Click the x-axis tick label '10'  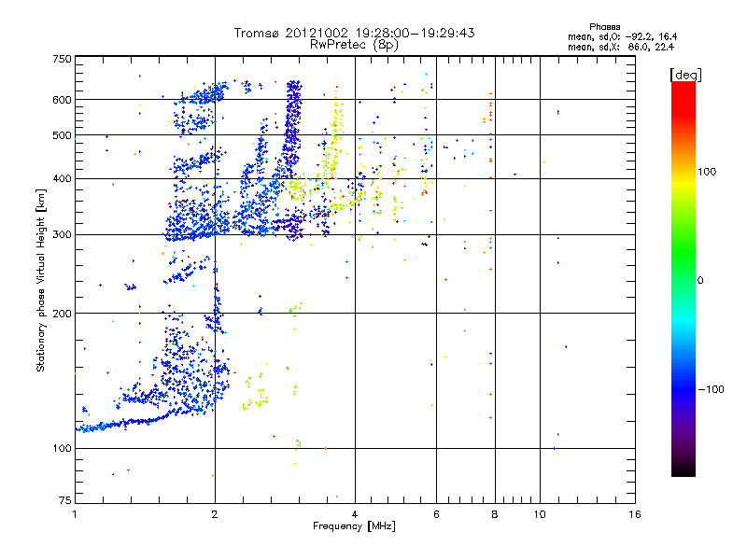tap(540, 514)
